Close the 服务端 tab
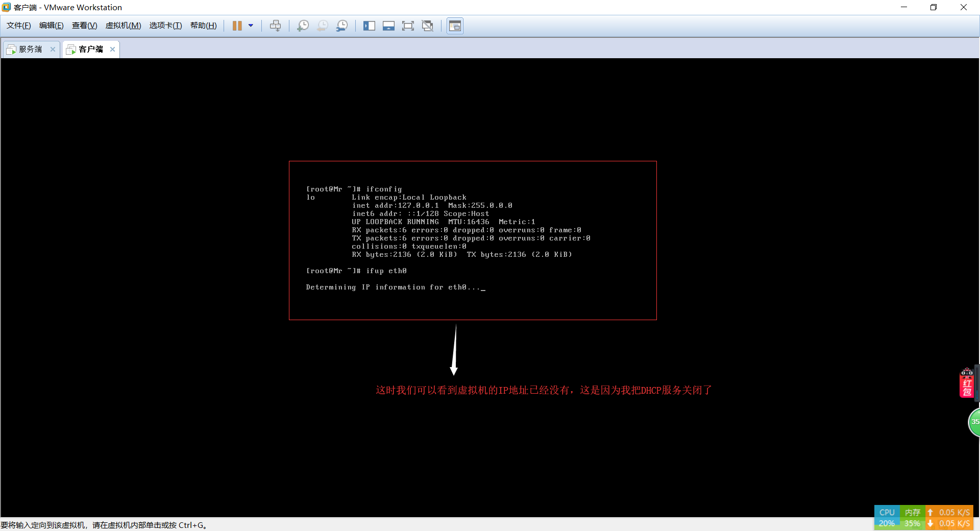 point(53,49)
